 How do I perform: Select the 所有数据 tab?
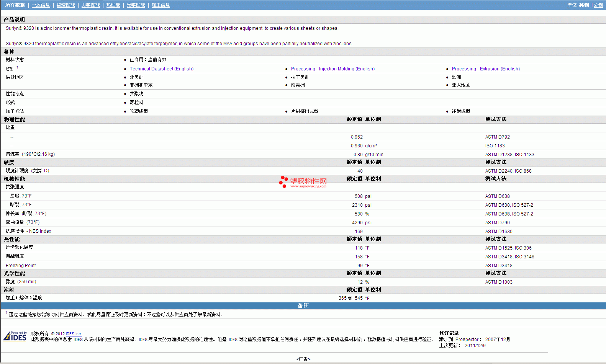click(x=15, y=5)
